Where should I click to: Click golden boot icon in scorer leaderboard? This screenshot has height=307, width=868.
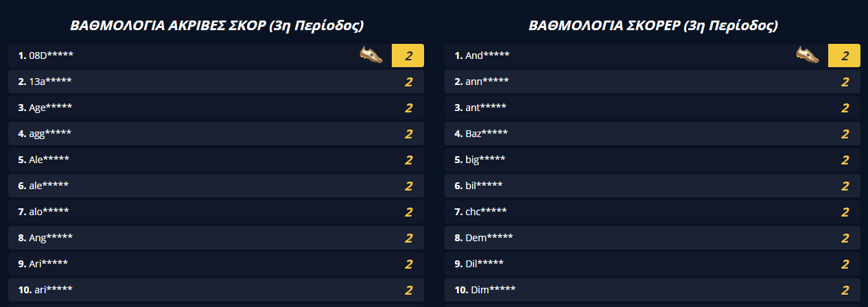pos(807,56)
